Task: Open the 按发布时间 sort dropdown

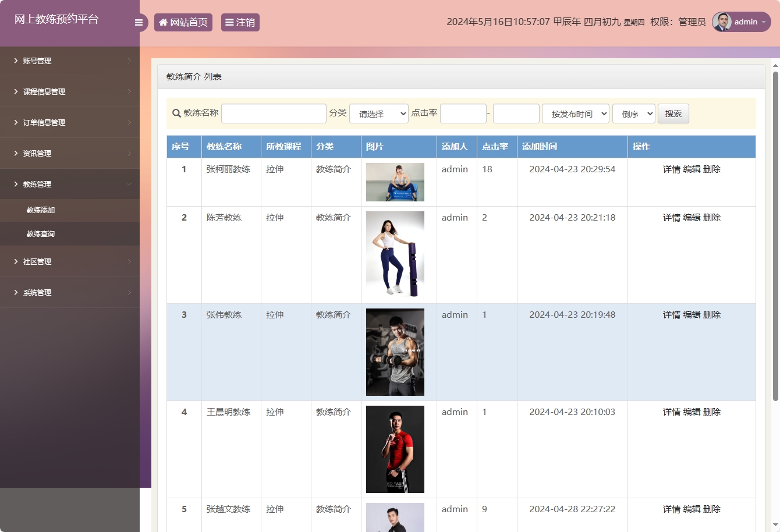Action: pyautogui.click(x=575, y=114)
